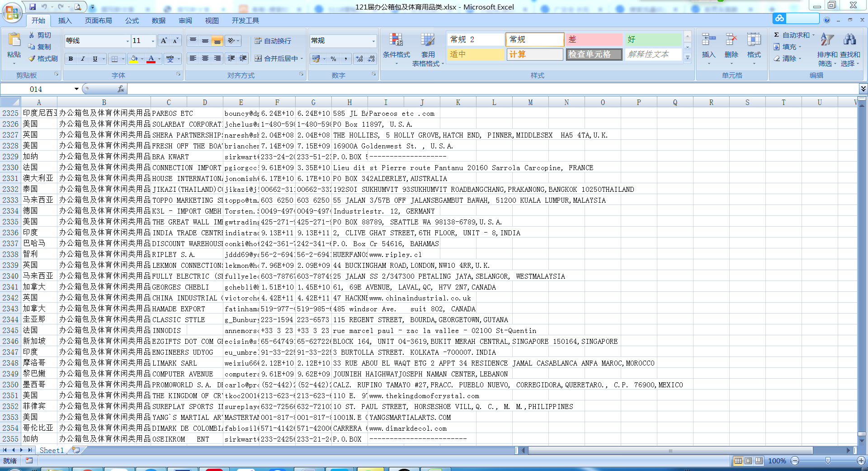Click the Increase Font Size icon
Screen dimensions: 868x471
click(164, 41)
